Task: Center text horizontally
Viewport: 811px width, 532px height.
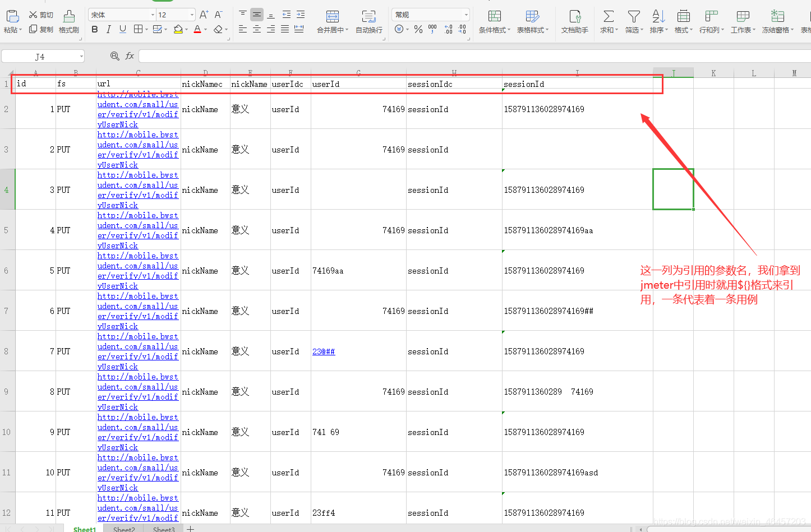Action: coord(257,29)
